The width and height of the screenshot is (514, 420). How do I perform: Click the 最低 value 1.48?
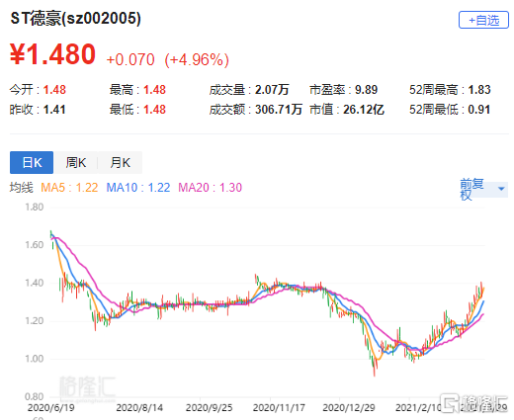tap(154, 110)
